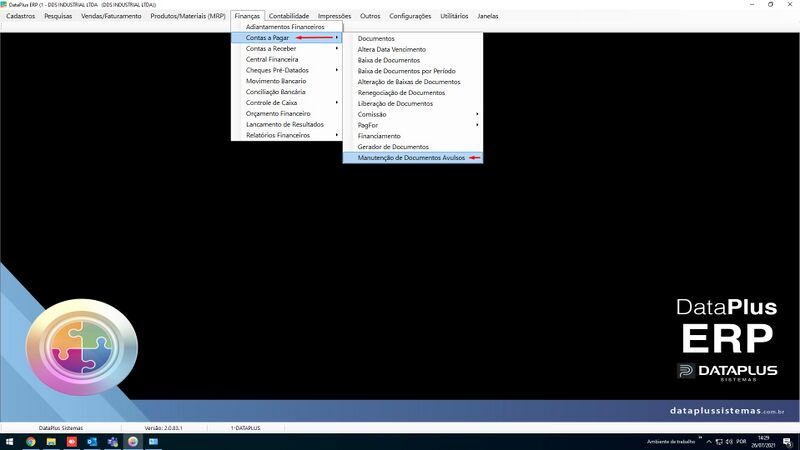800x450 pixels.
Task: Select Baixa de Documentos
Action: click(413, 60)
